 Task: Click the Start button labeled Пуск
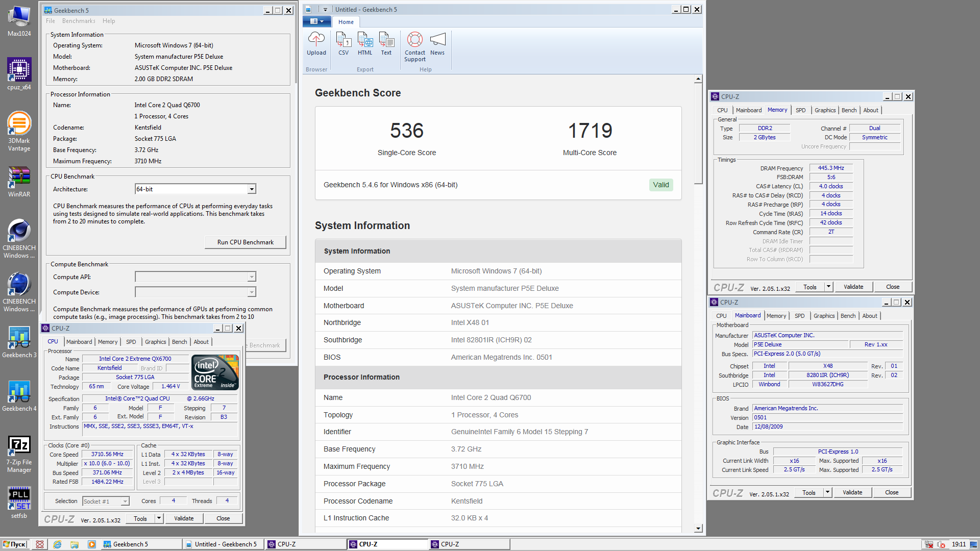click(x=14, y=544)
